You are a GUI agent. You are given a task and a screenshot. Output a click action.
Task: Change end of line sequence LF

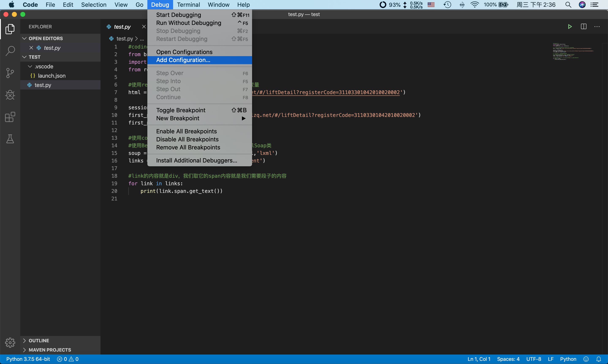pyautogui.click(x=551, y=359)
